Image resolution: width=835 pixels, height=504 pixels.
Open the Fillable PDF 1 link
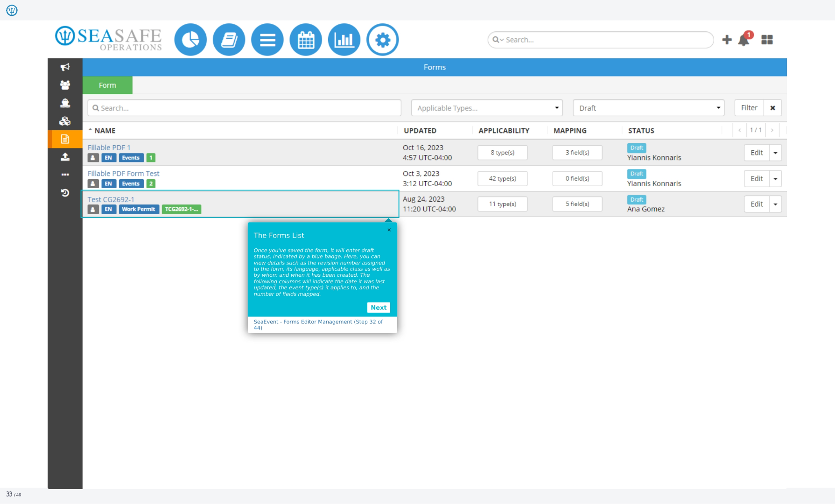click(x=109, y=147)
